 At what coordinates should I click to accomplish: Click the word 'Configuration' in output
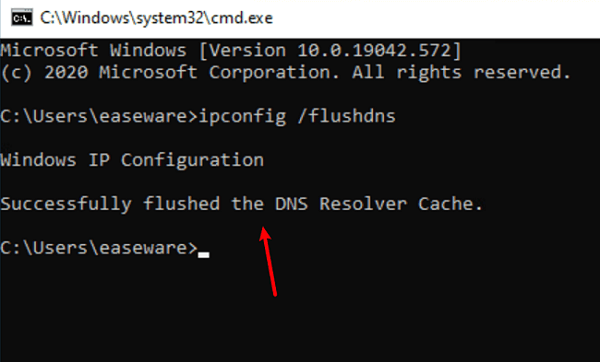click(192, 160)
